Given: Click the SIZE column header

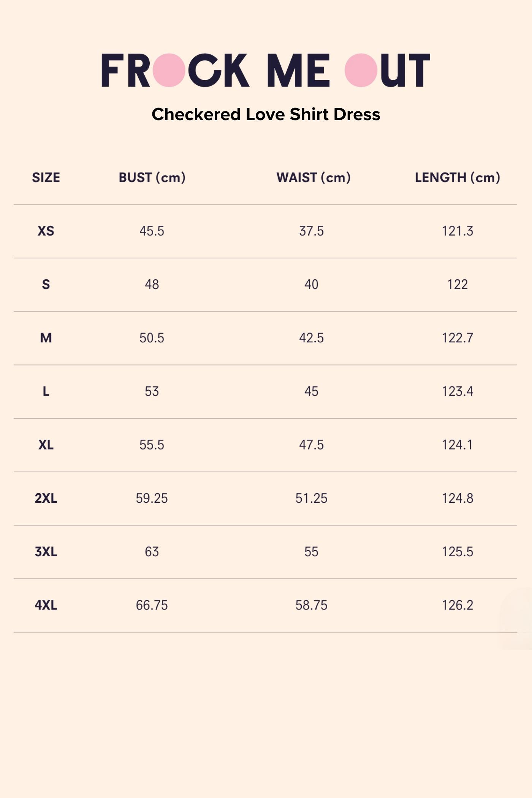Looking at the screenshot, I should [x=46, y=177].
